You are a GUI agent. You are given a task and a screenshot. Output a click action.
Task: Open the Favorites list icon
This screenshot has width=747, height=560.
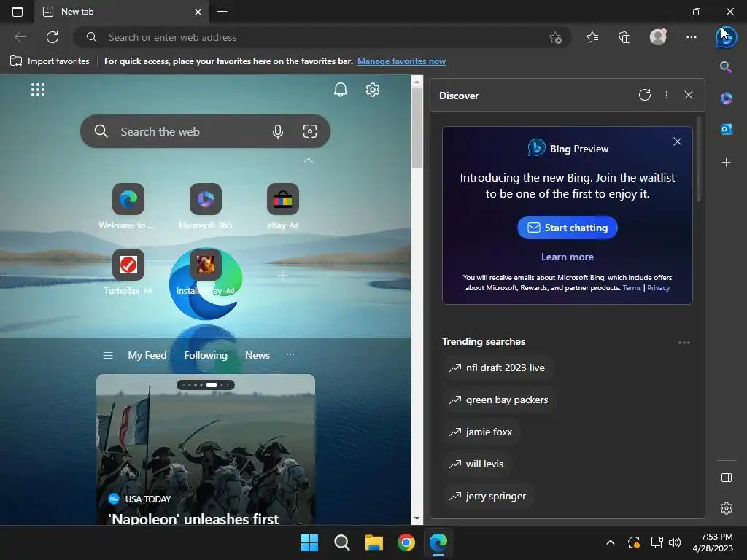coord(592,37)
